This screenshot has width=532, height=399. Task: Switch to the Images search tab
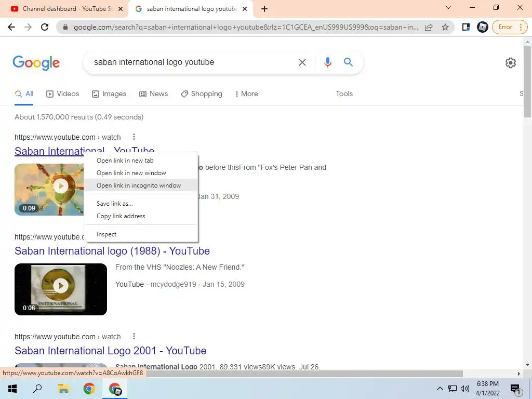click(109, 94)
